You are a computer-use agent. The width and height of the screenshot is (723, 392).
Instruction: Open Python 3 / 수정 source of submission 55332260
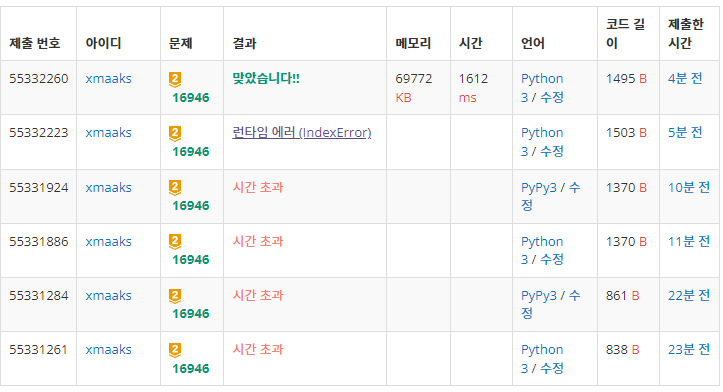542,88
